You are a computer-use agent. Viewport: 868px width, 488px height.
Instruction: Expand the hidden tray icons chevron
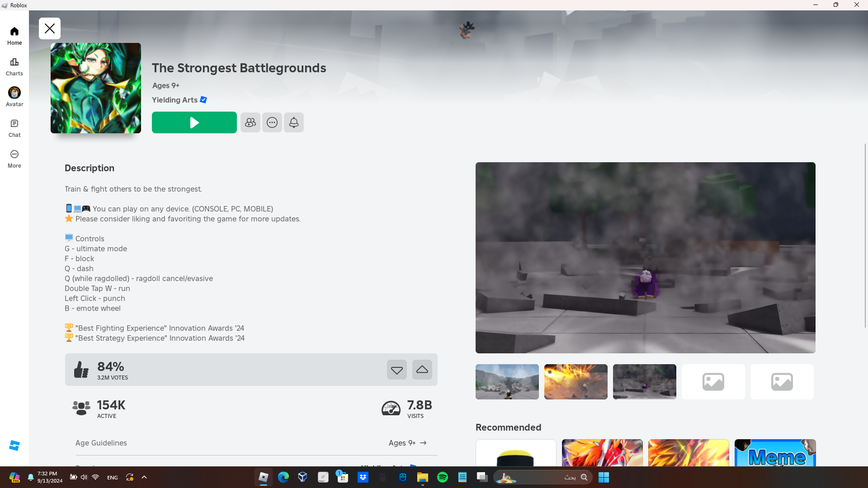(x=144, y=477)
